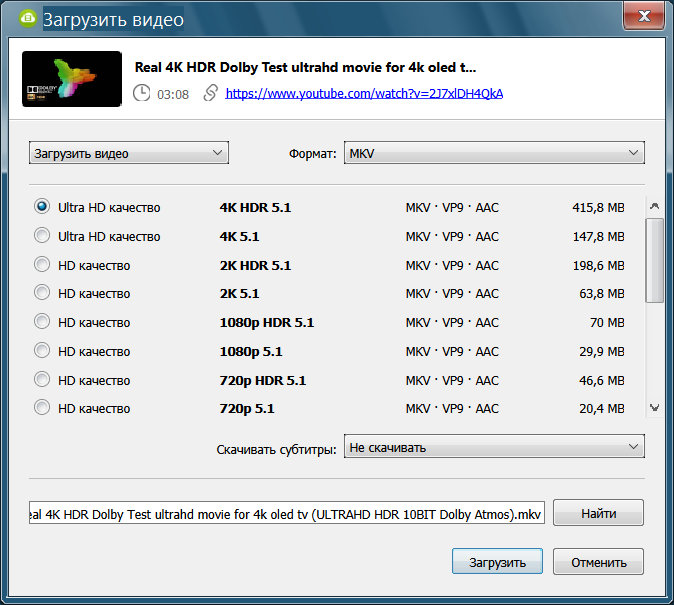Select the 4K 5.1 radio button

(x=42, y=236)
